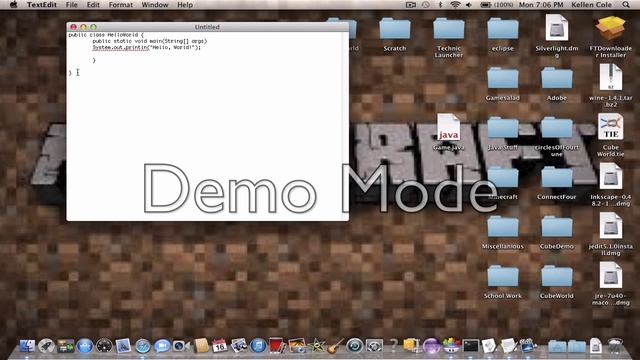Click the Untitled window title bar
Image resolution: width=640 pixels, height=360 pixels.
click(x=207, y=27)
